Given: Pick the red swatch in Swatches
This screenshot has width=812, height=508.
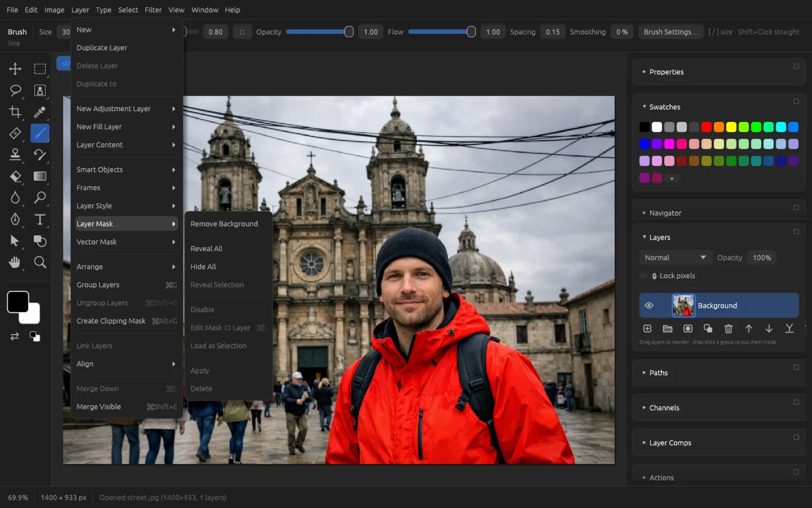Looking at the screenshot, I should click(706, 127).
